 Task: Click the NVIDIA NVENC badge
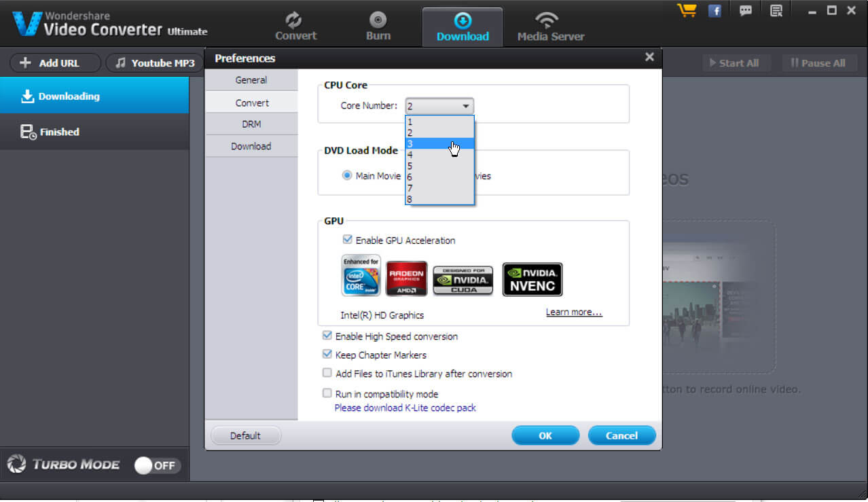tap(532, 279)
